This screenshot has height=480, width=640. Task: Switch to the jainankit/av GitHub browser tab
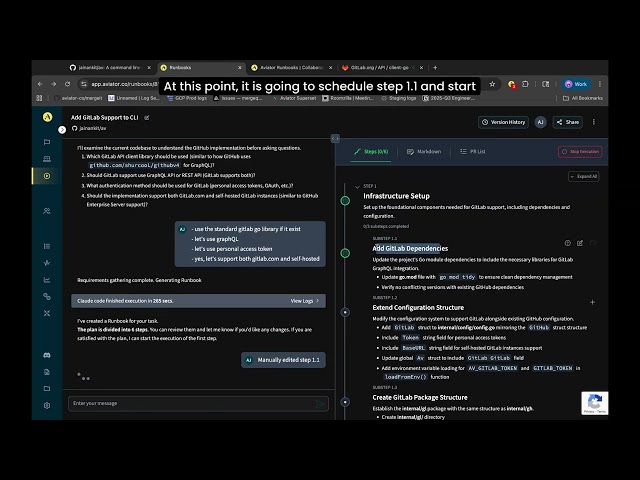(x=110, y=67)
